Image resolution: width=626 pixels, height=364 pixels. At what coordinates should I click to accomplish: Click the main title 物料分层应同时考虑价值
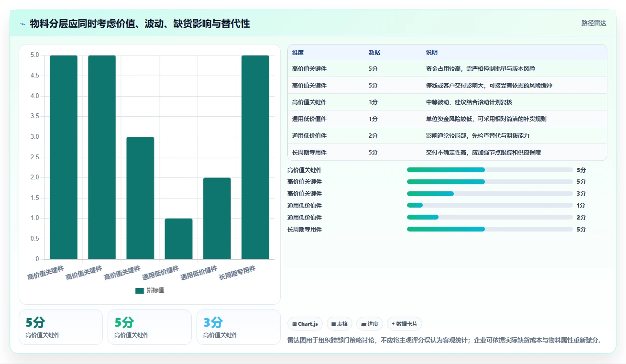140,23
